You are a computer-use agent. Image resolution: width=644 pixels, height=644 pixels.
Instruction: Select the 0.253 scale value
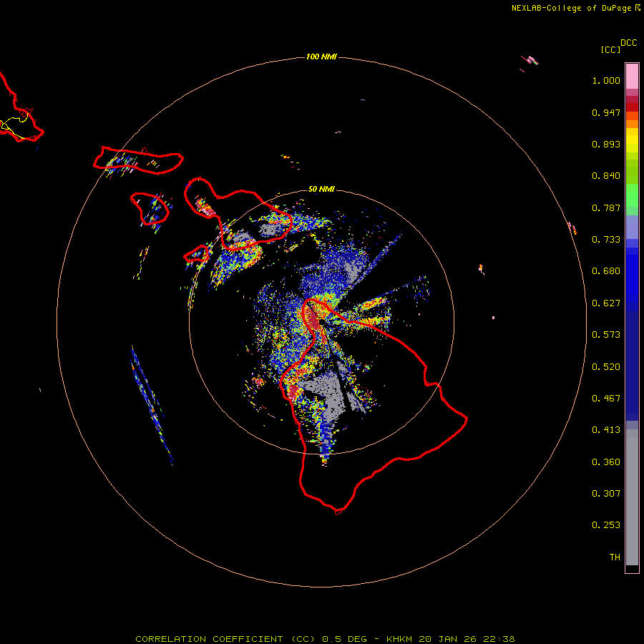click(x=606, y=525)
